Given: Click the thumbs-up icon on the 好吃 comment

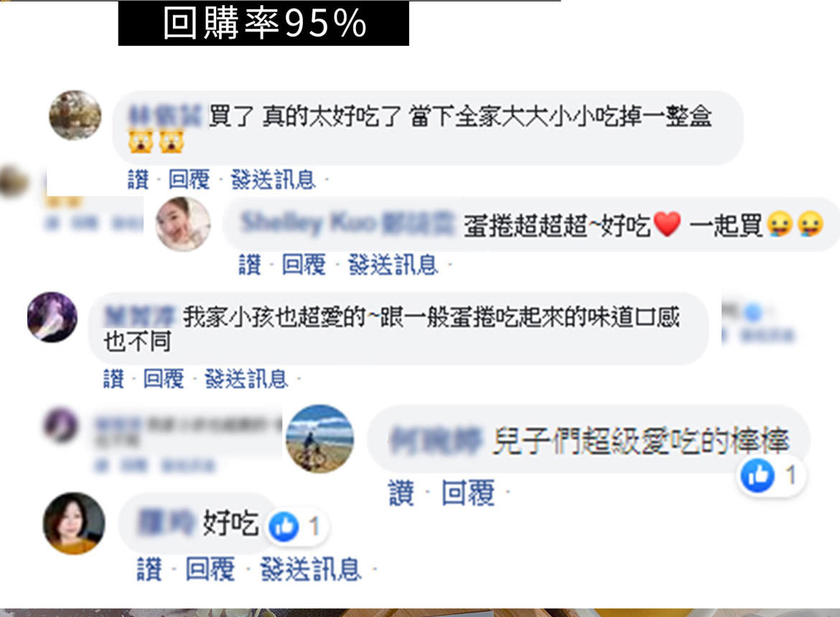Looking at the screenshot, I should click(x=284, y=527).
